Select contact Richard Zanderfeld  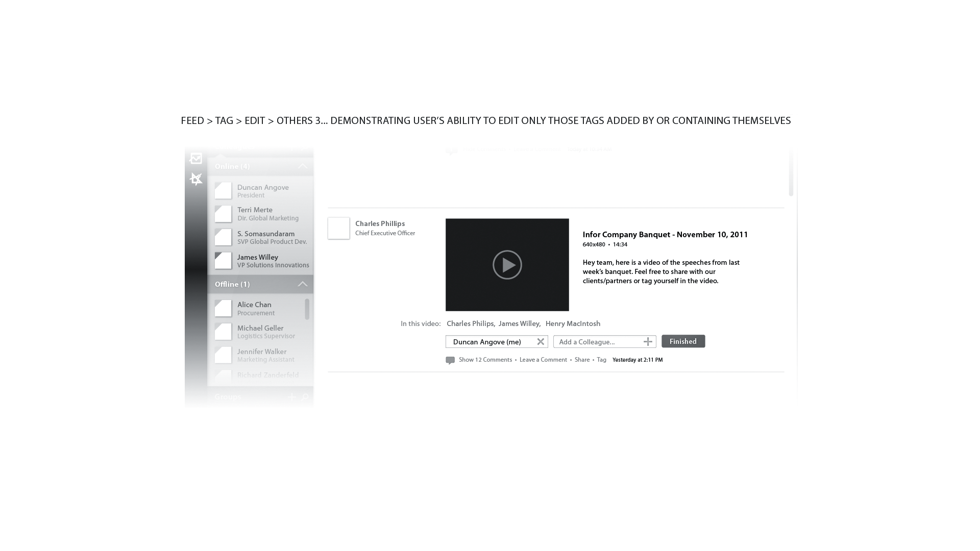point(268,375)
